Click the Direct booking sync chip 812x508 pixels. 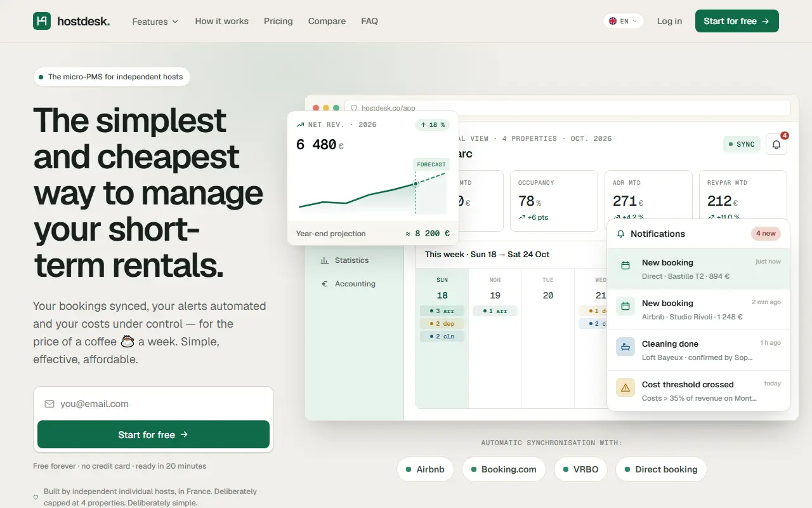[x=661, y=469]
